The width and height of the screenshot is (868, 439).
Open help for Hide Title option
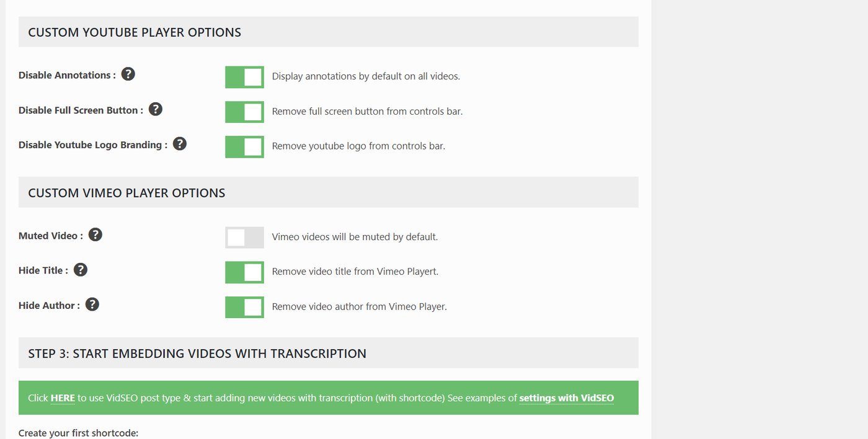(x=81, y=268)
